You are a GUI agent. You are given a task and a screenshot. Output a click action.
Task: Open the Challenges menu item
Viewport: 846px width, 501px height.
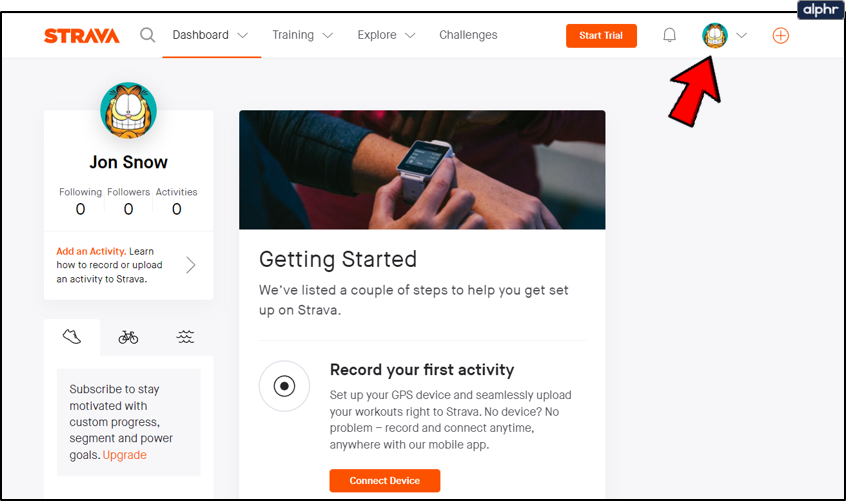468,35
